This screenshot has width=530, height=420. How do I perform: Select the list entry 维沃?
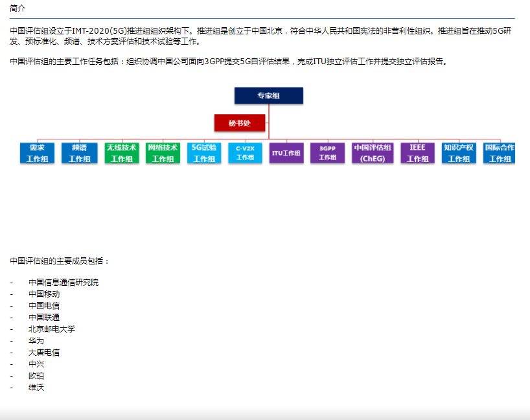pyautogui.click(x=36, y=388)
